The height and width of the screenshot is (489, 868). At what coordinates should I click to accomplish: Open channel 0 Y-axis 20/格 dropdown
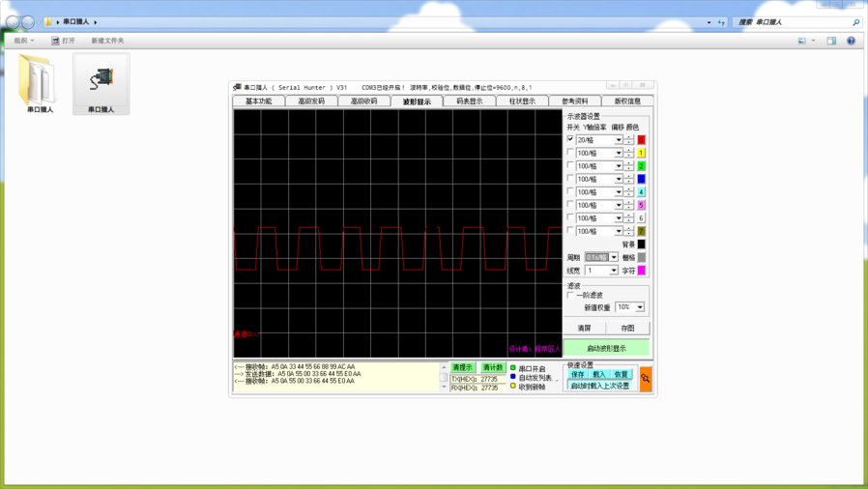[619, 140]
